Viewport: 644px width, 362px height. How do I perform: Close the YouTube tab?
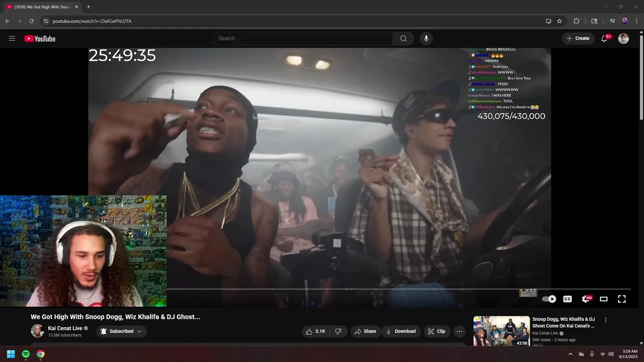pyautogui.click(x=76, y=7)
